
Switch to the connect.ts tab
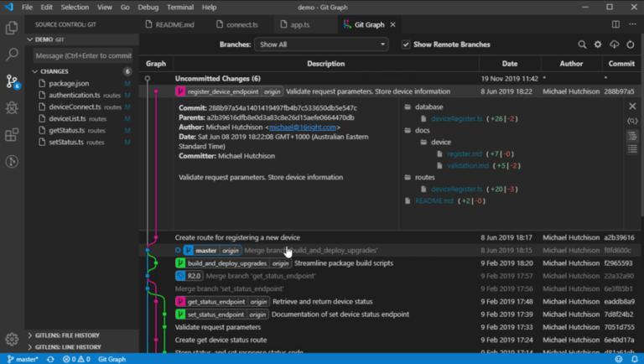click(x=237, y=24)
